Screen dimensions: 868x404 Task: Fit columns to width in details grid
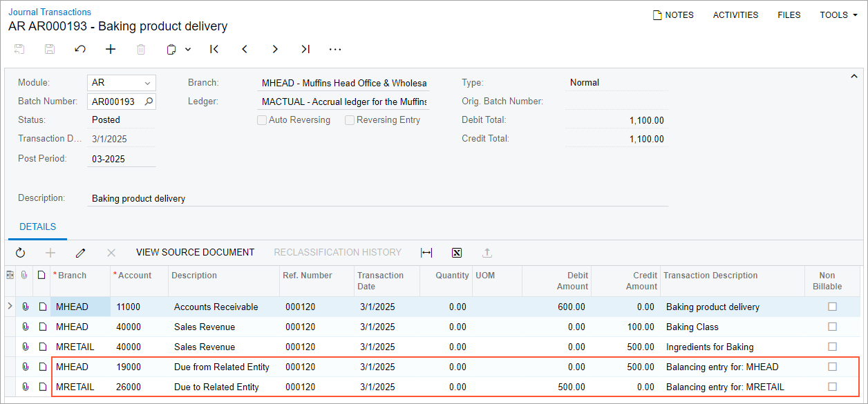426,253
